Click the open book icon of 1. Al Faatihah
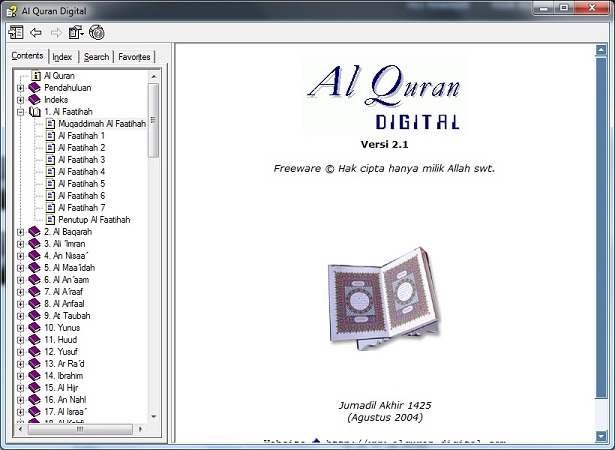 35,112
